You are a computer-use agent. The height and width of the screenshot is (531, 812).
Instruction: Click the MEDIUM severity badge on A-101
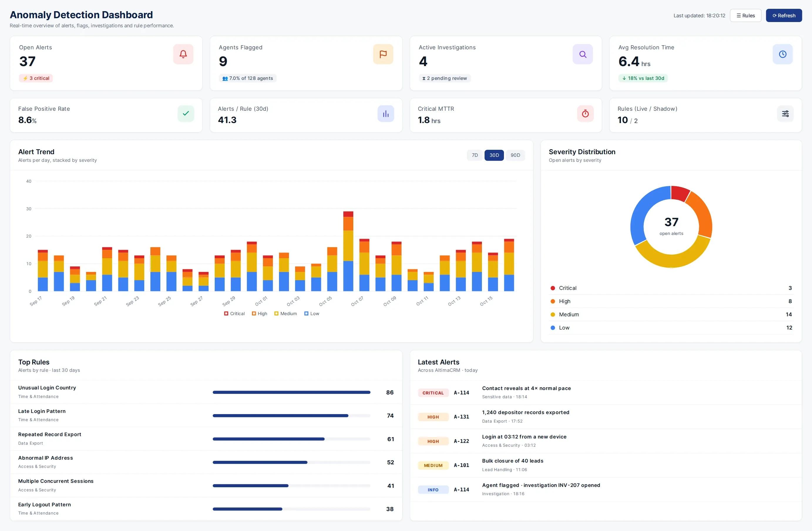point(433,466)
